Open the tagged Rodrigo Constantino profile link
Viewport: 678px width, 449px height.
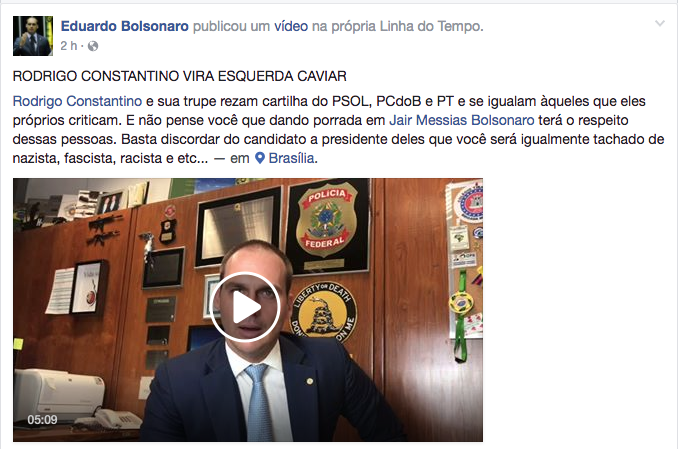77,101
